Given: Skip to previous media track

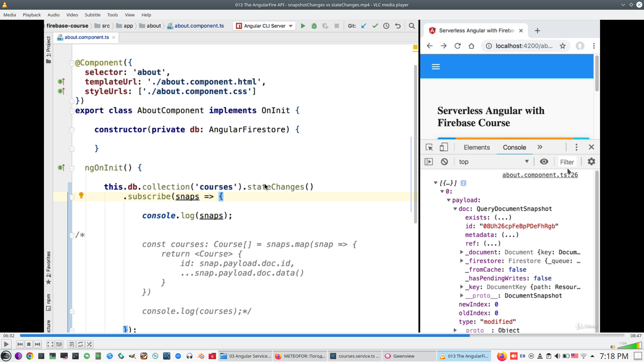Looking at the screenshot, I should pos(20,344).
